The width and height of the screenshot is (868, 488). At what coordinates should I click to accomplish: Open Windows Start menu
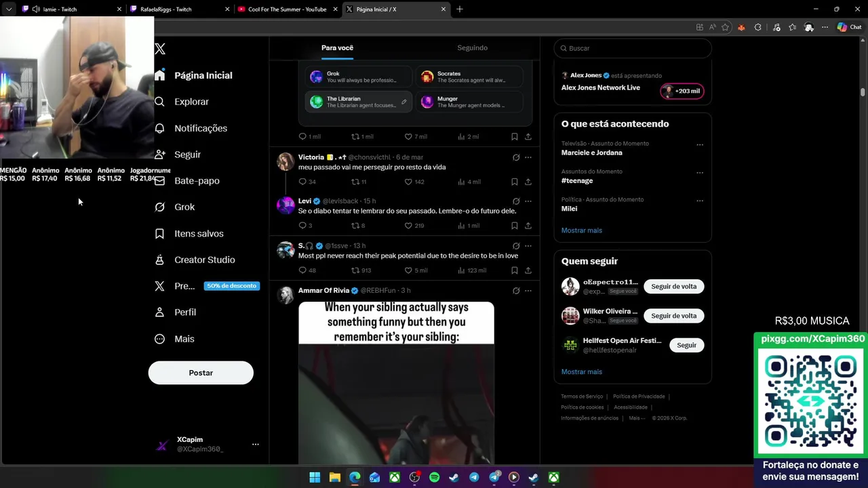[x=315, y=477]
